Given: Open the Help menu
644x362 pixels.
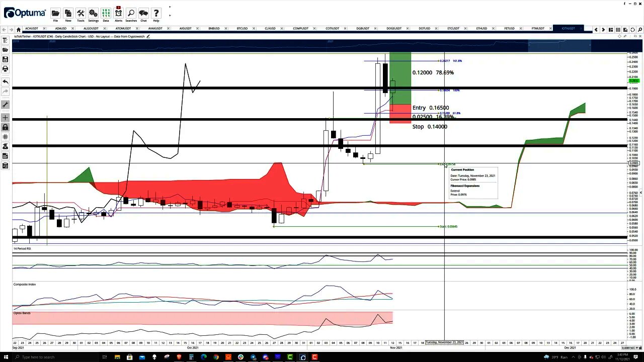Looking at the screenshot, I should click(x=156, y=15).
